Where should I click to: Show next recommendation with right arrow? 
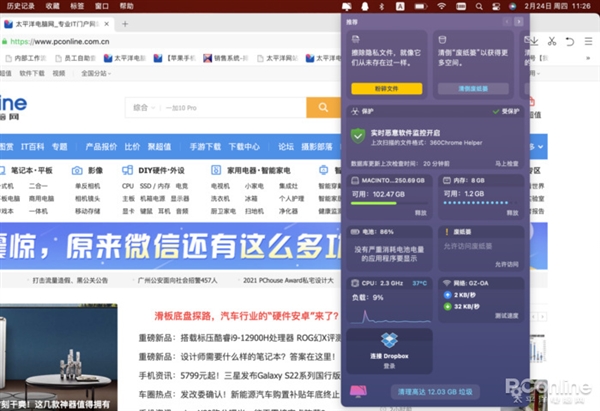click(519, 22)
